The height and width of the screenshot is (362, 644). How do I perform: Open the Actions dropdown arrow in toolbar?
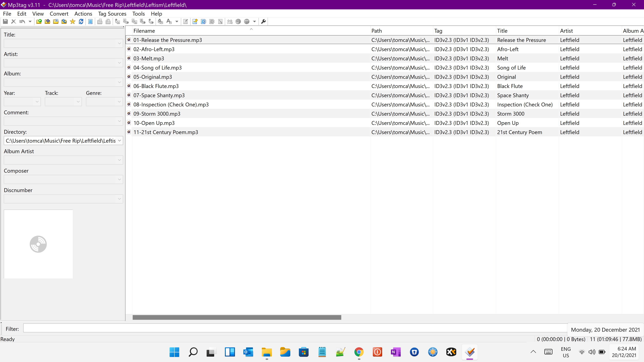pos(177,21)
